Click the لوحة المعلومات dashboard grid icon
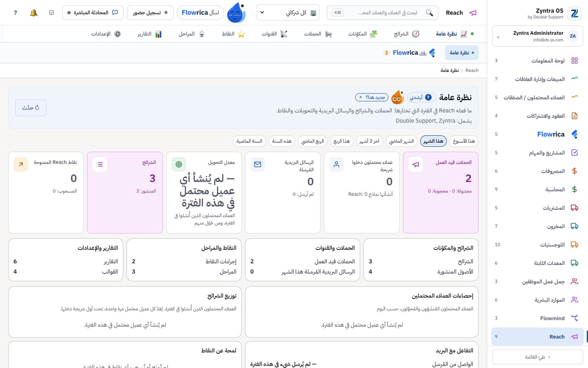Image resolution: width=588 pixels, height=368 pixels. (575, 61)
